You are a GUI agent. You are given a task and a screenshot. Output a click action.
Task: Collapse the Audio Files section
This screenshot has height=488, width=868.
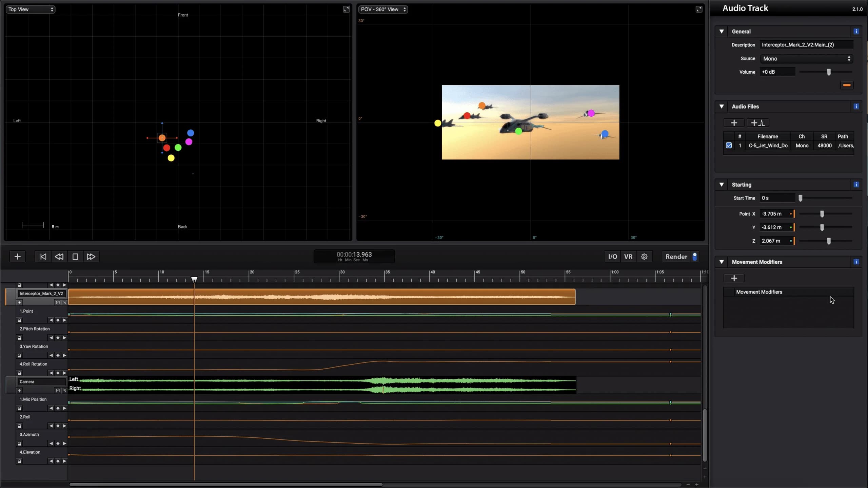722,106
